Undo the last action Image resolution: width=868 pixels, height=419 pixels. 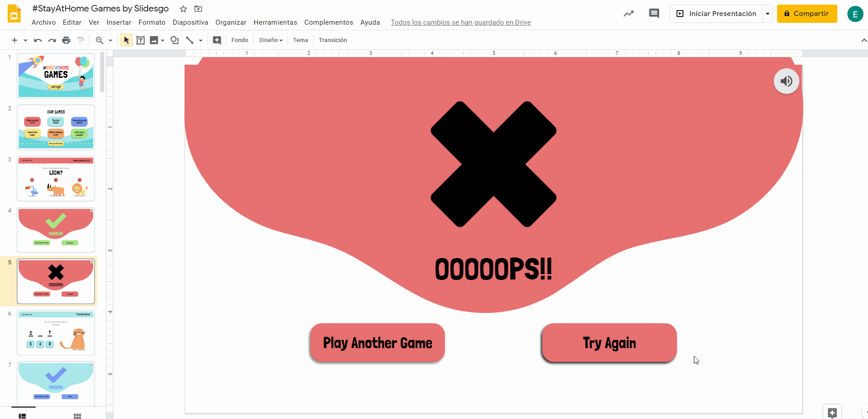click(38, 40)
